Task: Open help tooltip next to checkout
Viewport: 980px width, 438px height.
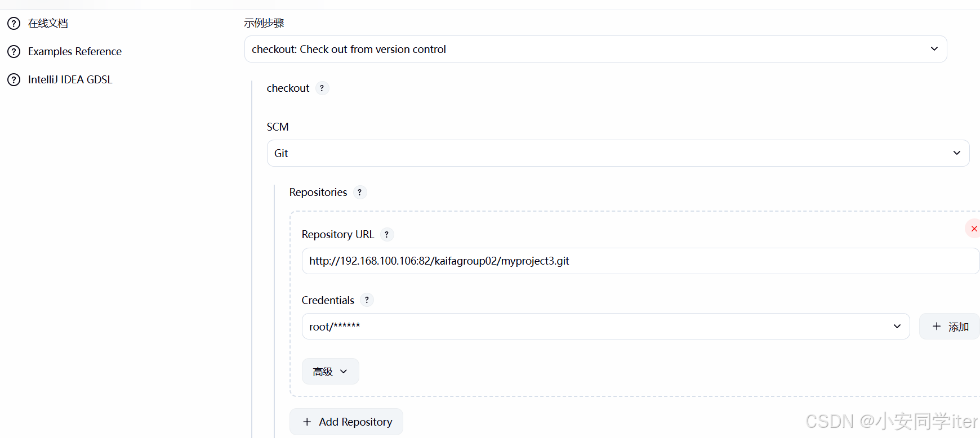Action: tap(322, 88)
